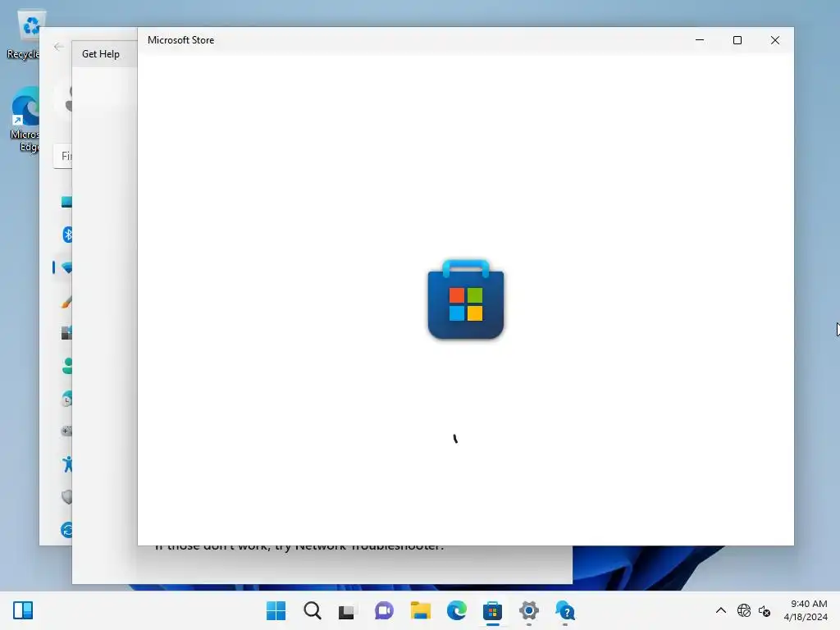Click the Settings search field
840x630 pixels.
[62, 156]
